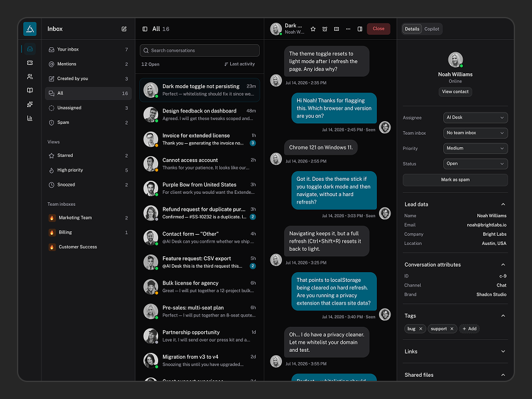Open the inbox icon in the left rail
The height and width of the screenshot is (399, 532).
tap(30, 49)
